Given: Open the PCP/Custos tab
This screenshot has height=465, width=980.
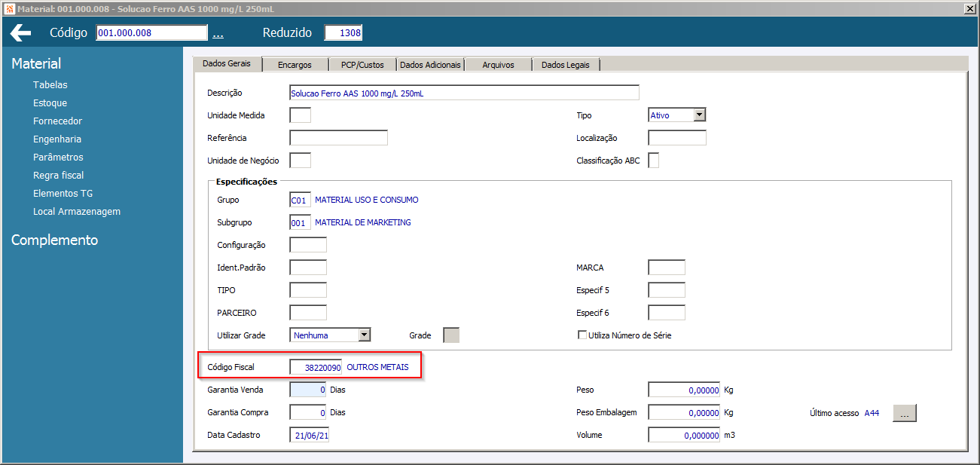Looking at the screenshot, I should coord(362,65).
